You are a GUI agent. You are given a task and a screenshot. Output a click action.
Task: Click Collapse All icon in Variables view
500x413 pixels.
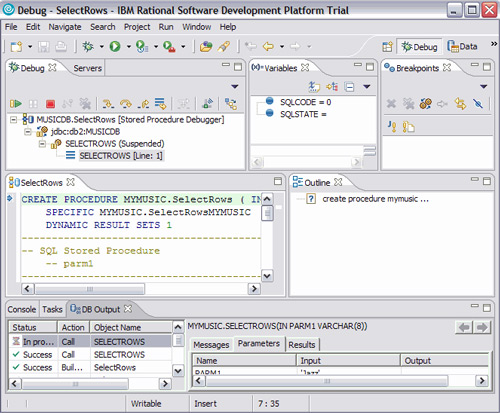[349, 87]
